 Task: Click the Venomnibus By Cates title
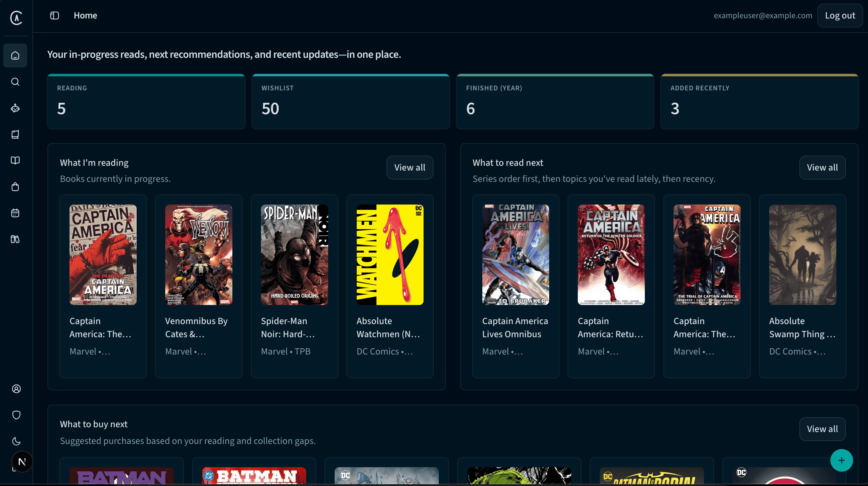point(197,327)
